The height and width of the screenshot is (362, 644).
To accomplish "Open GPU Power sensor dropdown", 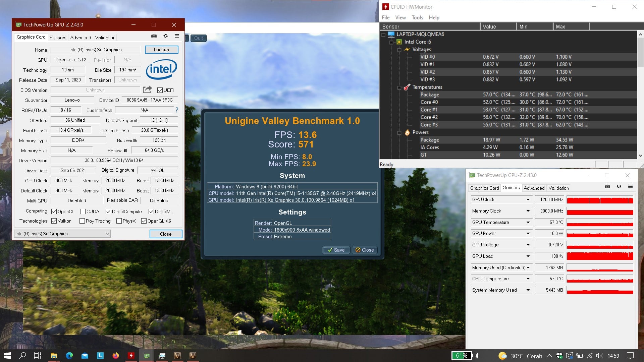I will coord(528,233).
